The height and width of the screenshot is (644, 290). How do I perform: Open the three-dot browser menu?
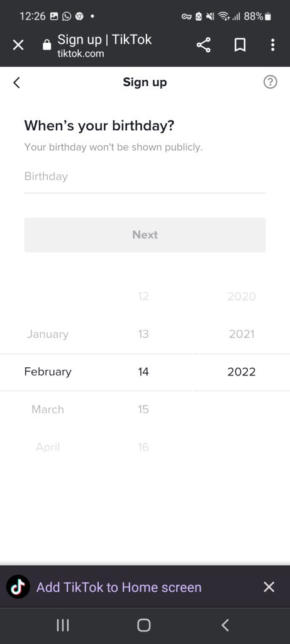coord(272,45)
